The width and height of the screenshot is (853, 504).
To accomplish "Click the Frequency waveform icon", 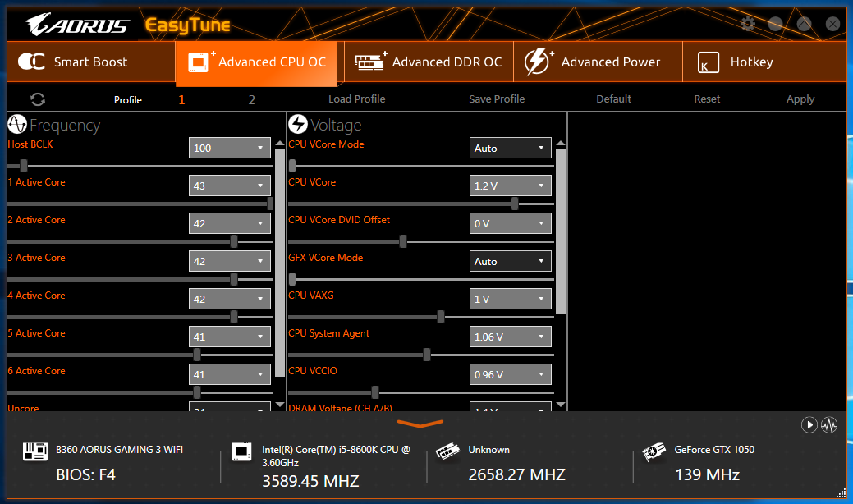I will 17,124.
